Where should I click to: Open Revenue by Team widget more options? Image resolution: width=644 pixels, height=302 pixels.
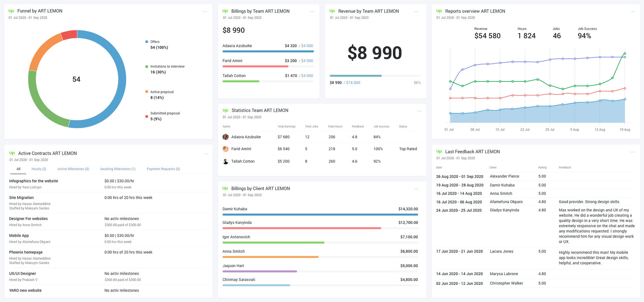[x=416, y=12]
